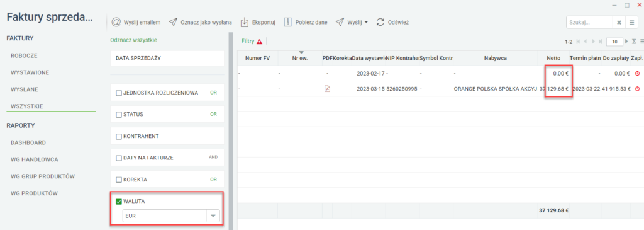
Task: Click the red filter warning triangle
Action: tap(259, 42)
